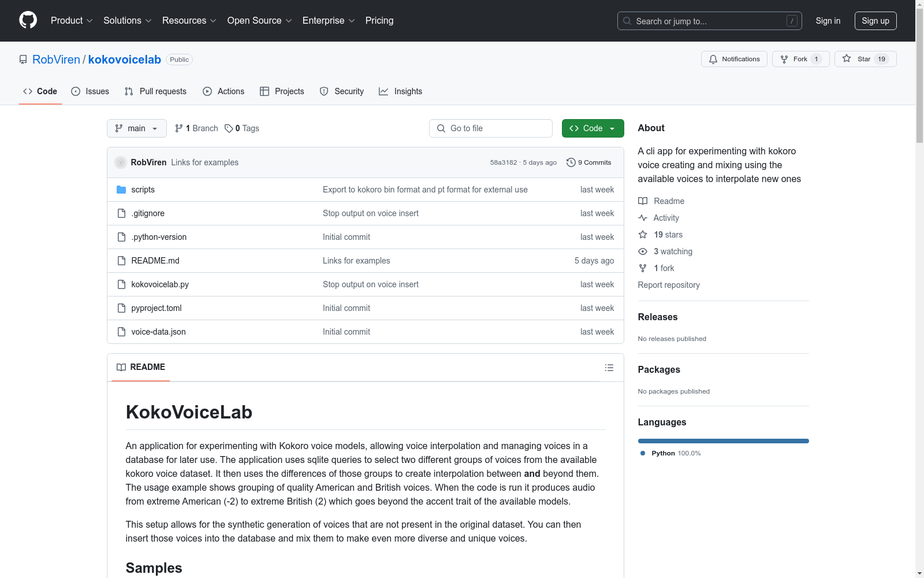Open the main branch selector dropdown
The height and width of the screenshot is (578, 924).
pyautogui.click(x=137, y=128)
